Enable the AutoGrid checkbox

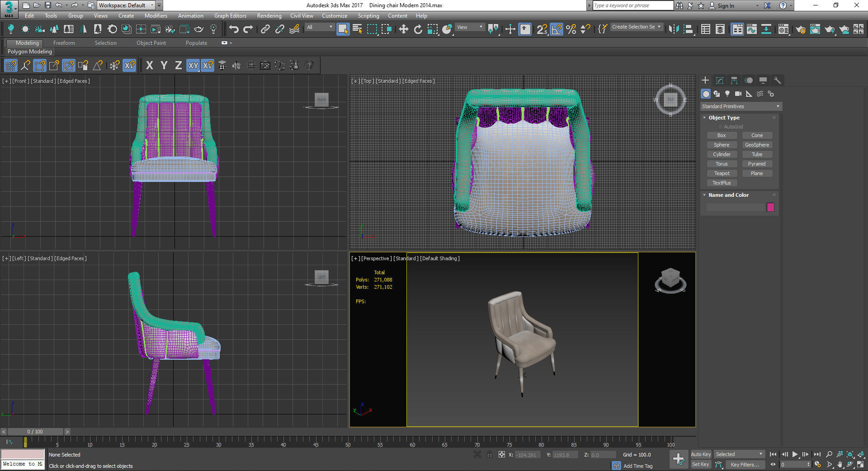721,127
